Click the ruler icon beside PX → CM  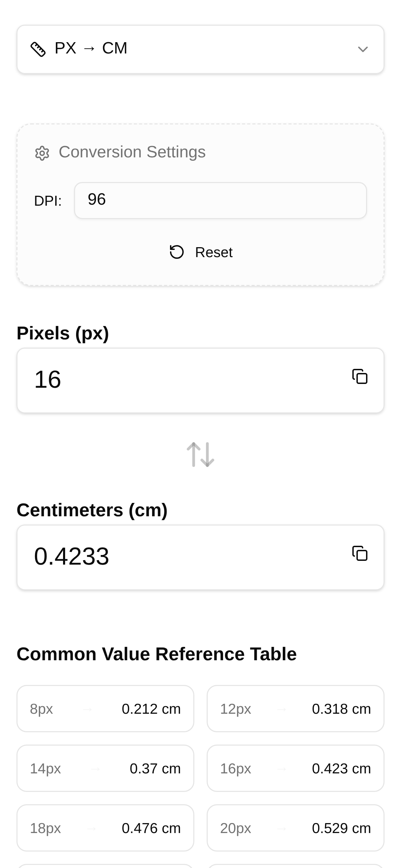tap(38, 49)
